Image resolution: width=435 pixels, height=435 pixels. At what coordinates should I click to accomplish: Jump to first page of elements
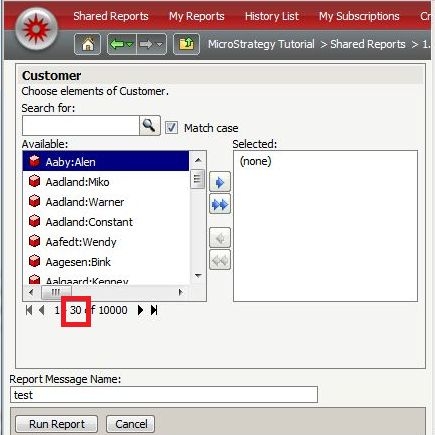pos(29,310)
